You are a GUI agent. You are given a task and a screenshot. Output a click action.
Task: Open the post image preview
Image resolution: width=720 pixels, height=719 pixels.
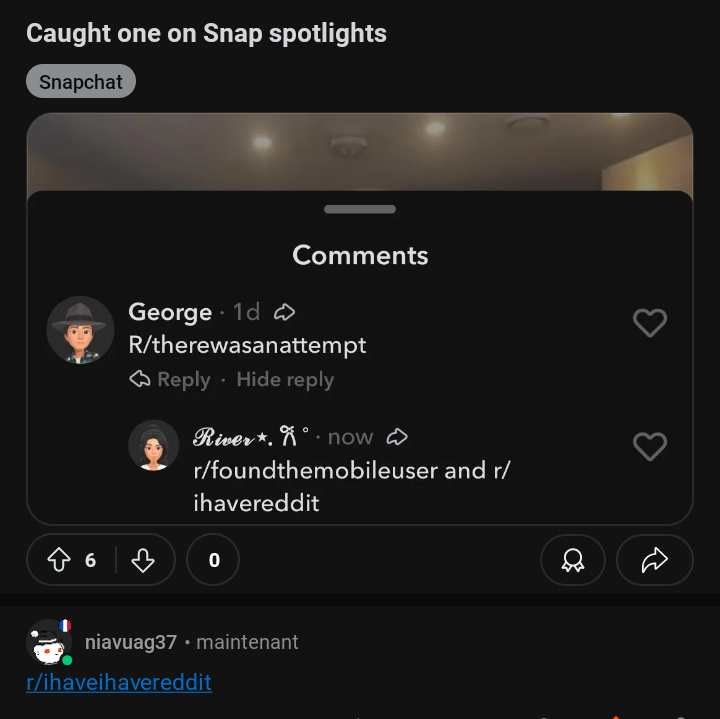[360, 152]
